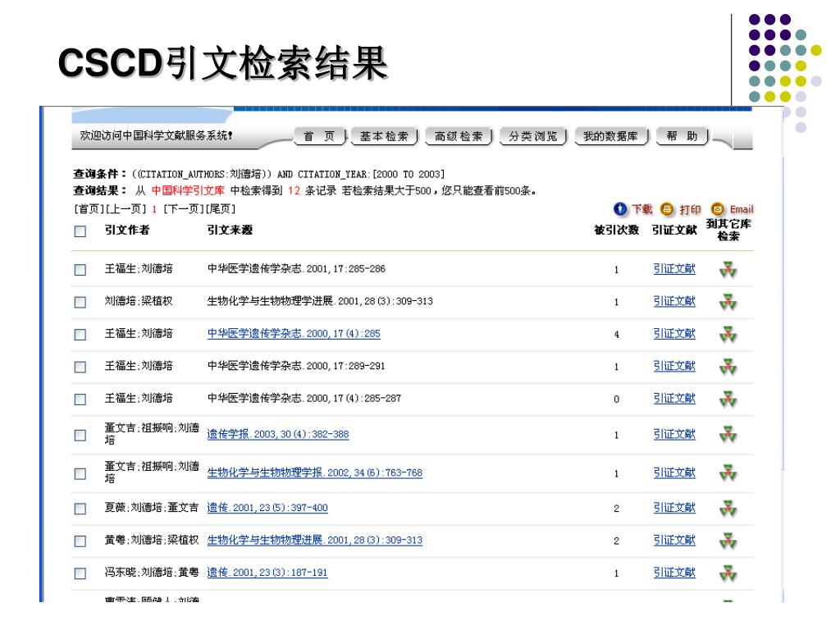
Task: Click 引证文献 link in 冯东晓;刘德培;黄粤 row
Action: pyautogui.click(x=674, y=573)
